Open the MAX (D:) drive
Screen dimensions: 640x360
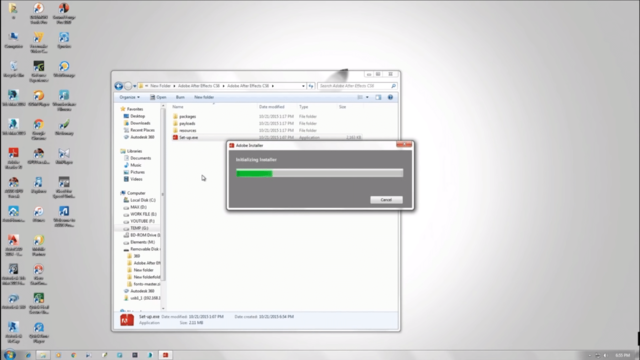coord(138,207)
